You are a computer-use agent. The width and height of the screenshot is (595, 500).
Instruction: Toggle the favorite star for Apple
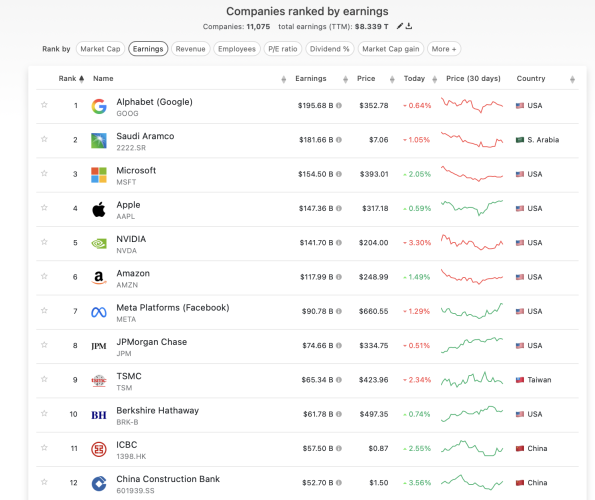tap(44, 208)
